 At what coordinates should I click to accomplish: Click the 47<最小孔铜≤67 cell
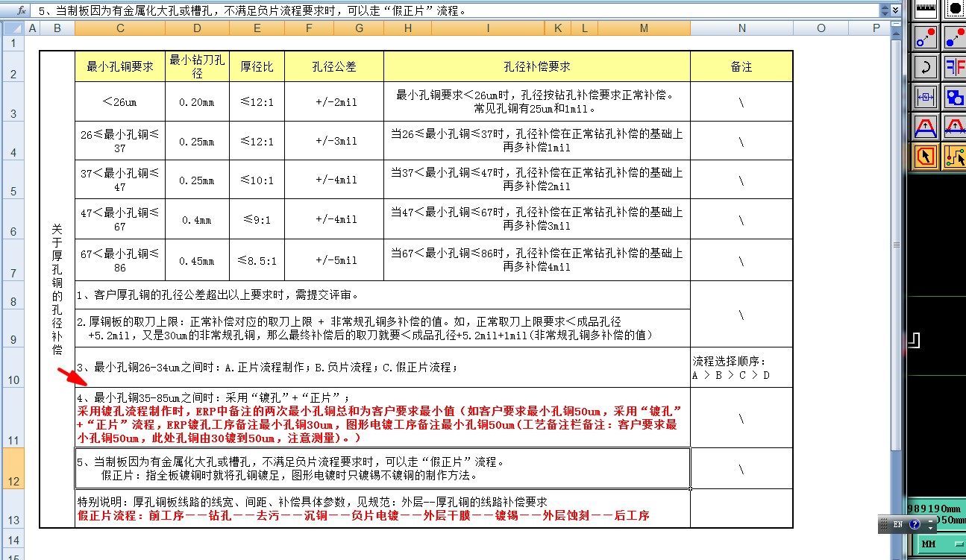(120, 219)
